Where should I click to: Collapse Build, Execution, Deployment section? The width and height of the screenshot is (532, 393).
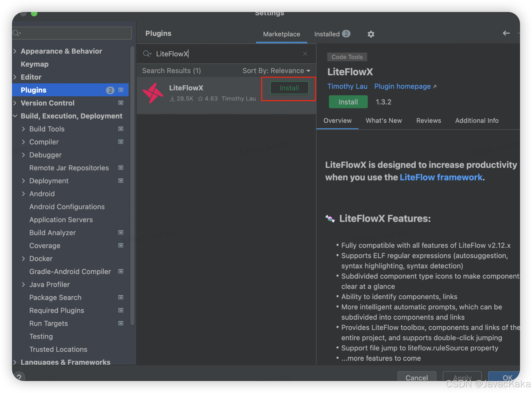[15, 116]
